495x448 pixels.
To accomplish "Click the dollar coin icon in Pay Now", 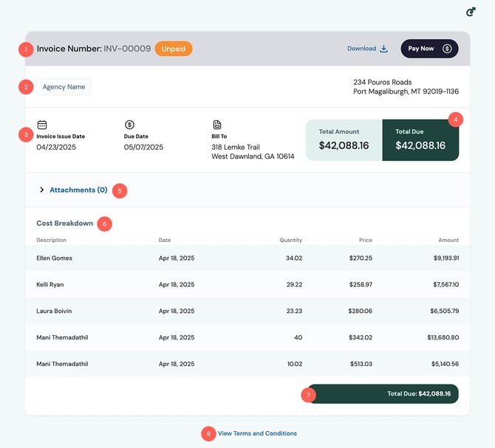I will tap(447, 49).
